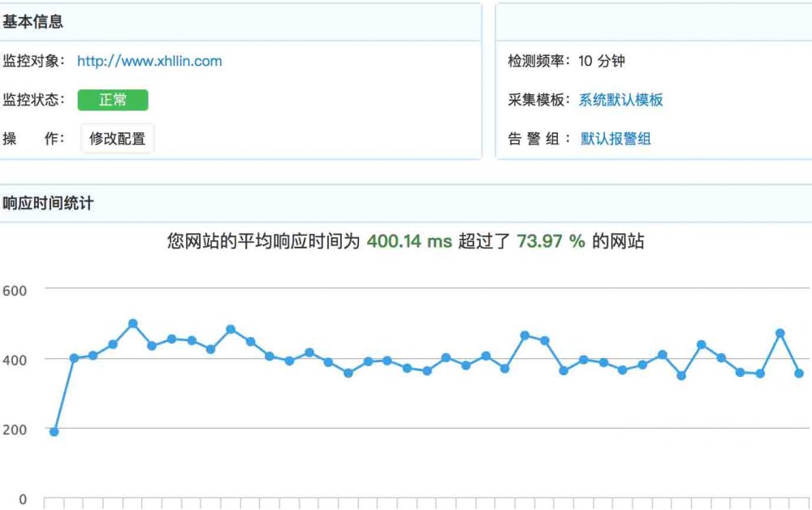The height and width of the screenshot is (510, 812).
Task: Open the 系统默认模板 template link
Action: pyautogui.click(x=620, y=100)
